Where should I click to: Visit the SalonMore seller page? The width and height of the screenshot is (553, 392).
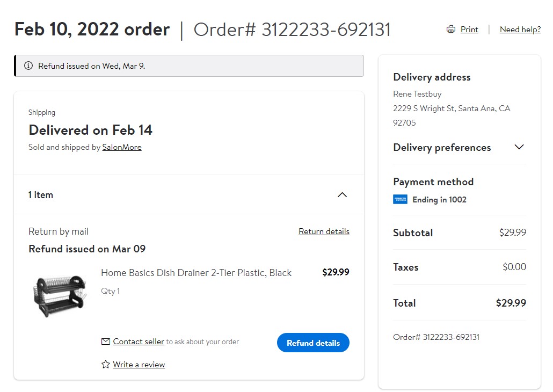(122, 147)
